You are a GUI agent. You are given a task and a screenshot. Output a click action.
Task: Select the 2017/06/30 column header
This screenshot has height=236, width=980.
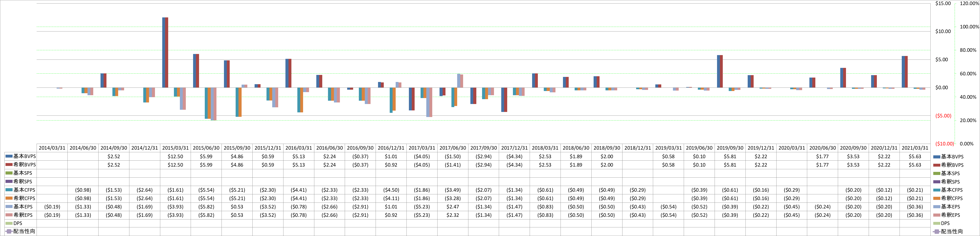click(453, 148)
